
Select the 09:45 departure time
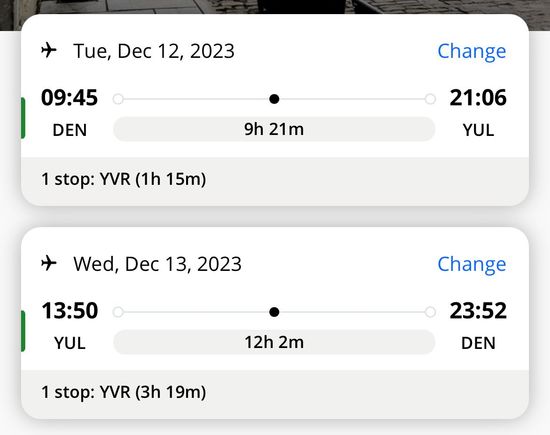[69, 98]
